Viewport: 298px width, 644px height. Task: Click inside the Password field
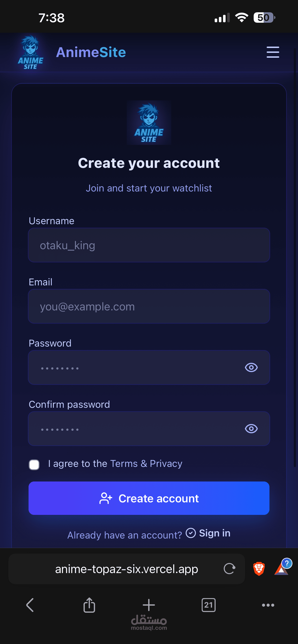click(135, 367)
